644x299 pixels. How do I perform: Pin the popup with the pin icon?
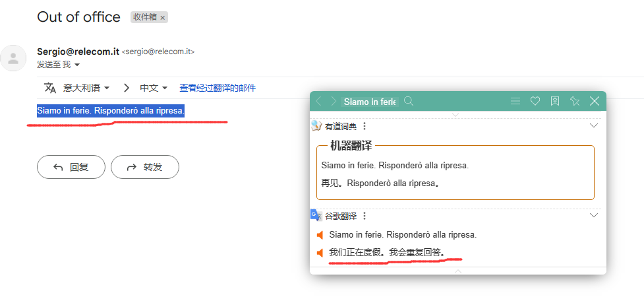pos(575,101)
